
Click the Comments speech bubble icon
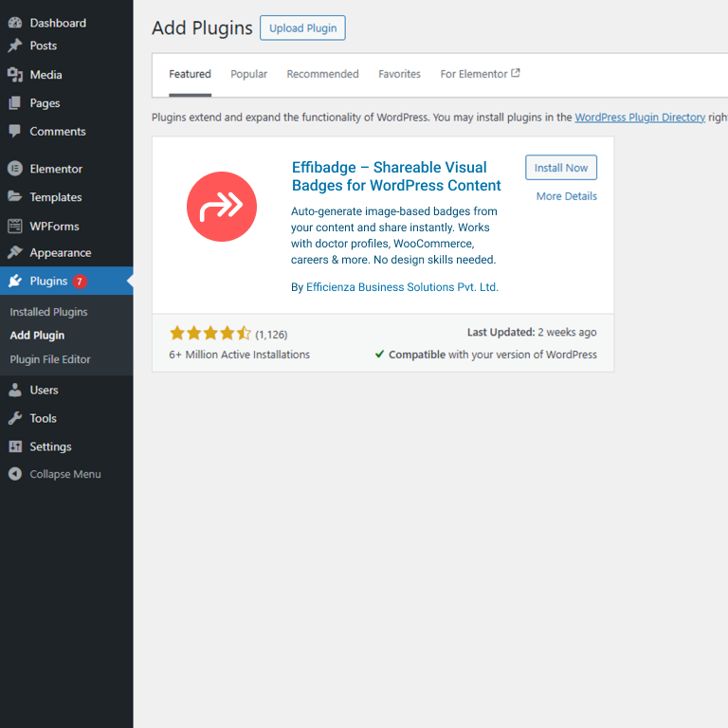(x=15, y=132)
